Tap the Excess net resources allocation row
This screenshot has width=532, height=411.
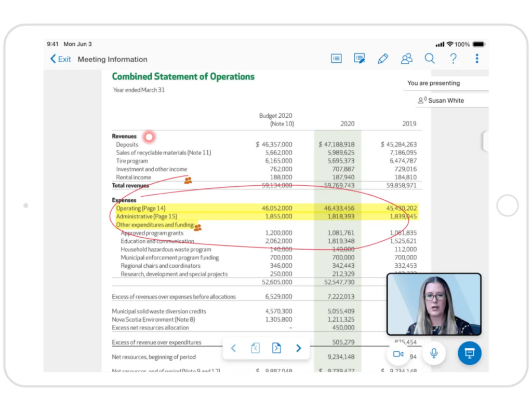click(x=150, y=327)
